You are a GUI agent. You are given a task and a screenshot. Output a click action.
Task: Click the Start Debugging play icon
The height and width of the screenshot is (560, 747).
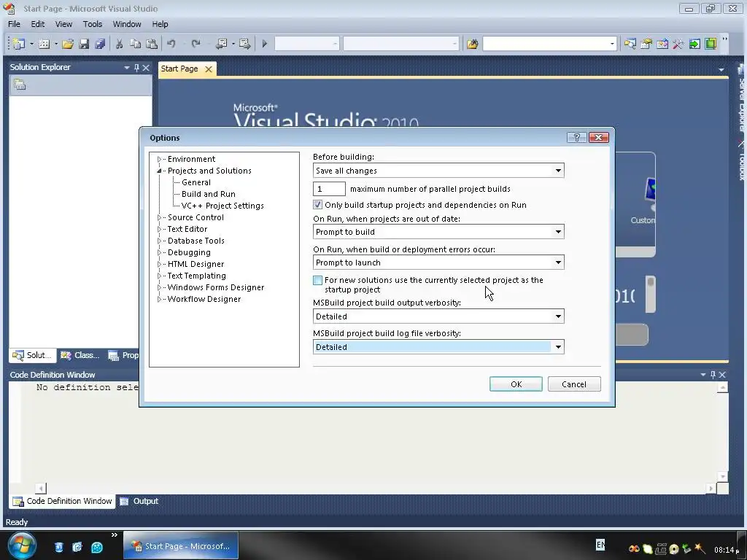pos(265,44)
